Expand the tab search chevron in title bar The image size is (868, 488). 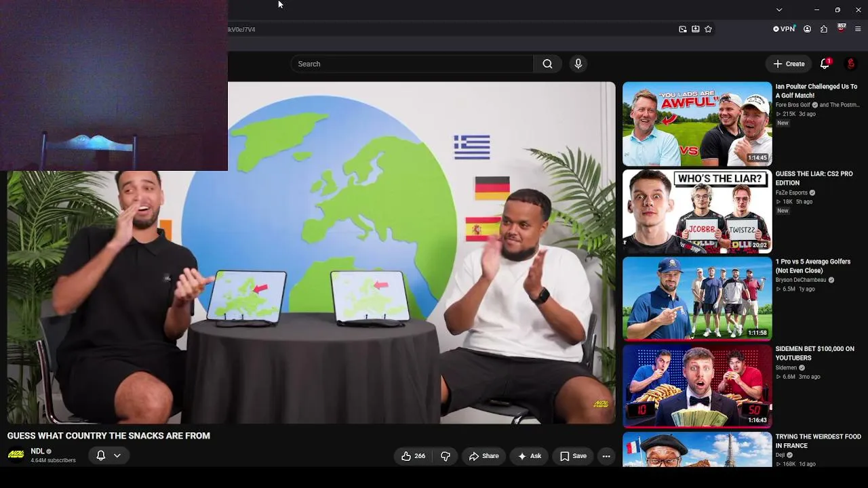779,9
